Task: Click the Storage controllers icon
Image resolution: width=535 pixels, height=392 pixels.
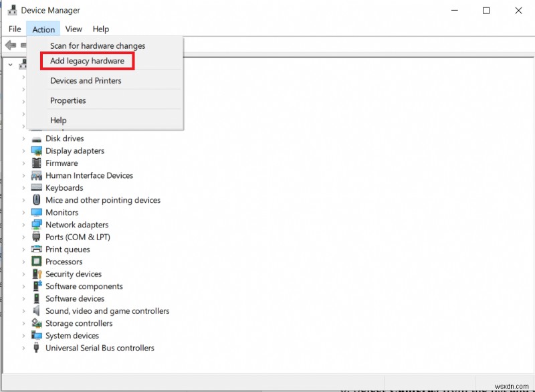Action: click(x=35, y=323)
